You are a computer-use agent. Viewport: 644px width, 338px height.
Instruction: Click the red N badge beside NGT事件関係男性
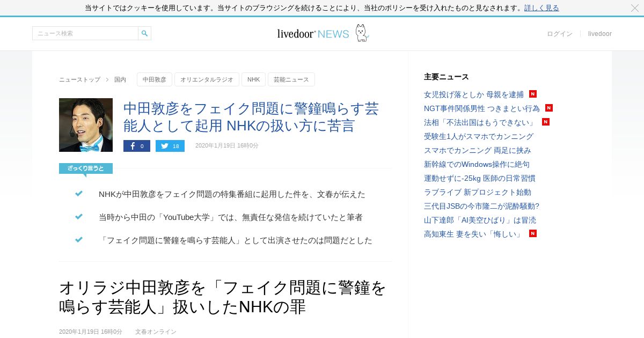click(549, 108)
